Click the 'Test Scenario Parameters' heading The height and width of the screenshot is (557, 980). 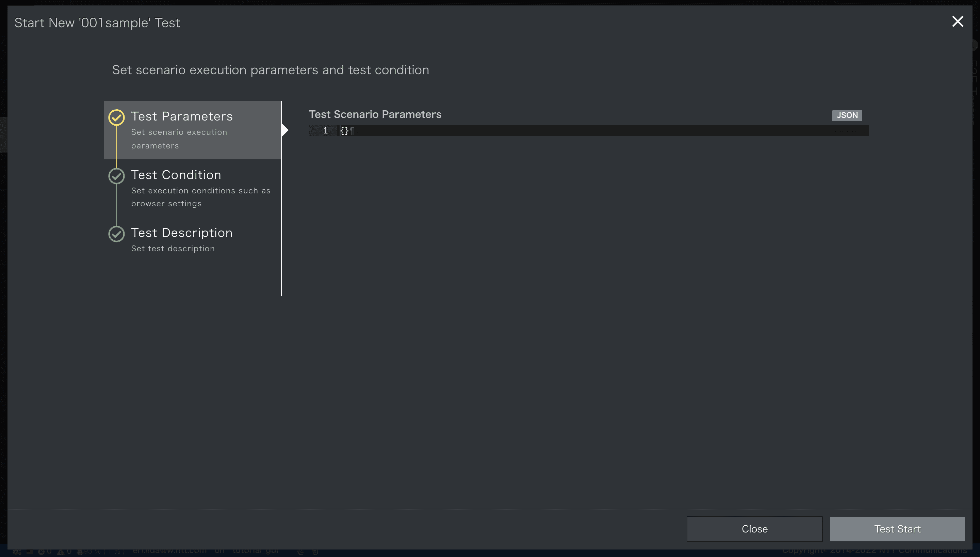coord(375,114)
